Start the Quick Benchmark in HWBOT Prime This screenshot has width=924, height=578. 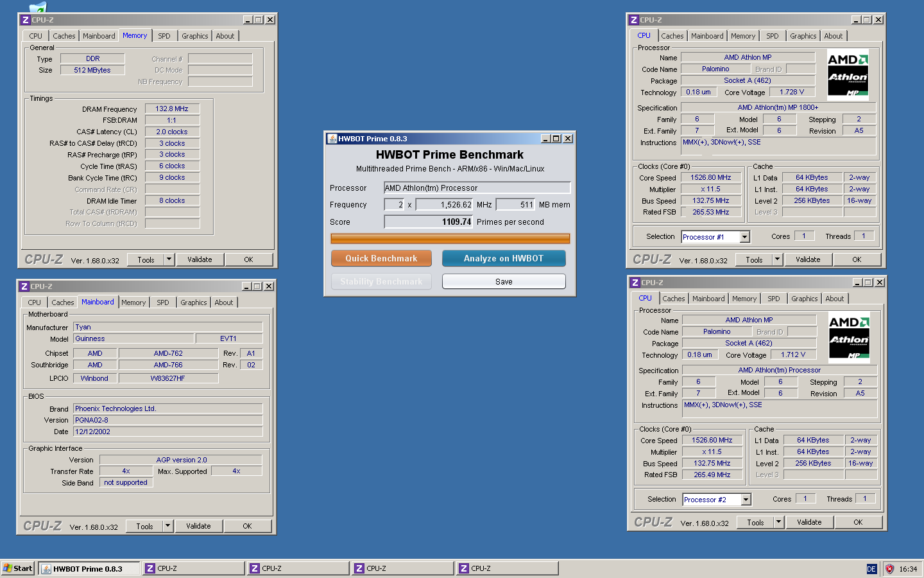click(381, 258)
